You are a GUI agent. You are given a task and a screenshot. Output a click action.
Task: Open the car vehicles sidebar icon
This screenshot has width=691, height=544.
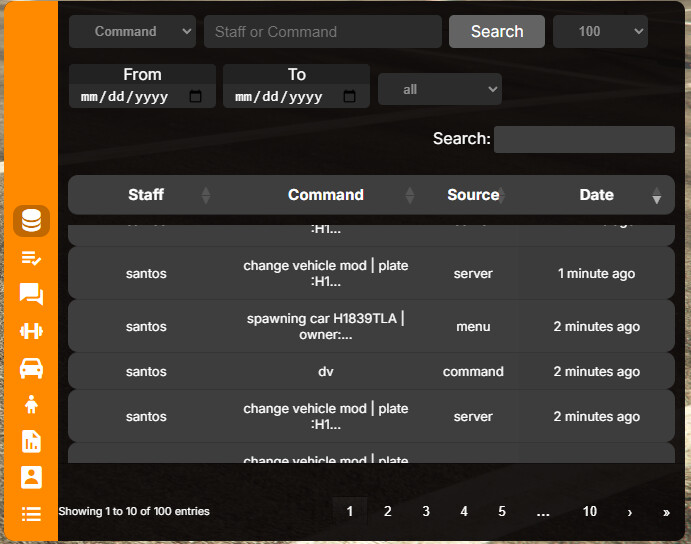31,368
